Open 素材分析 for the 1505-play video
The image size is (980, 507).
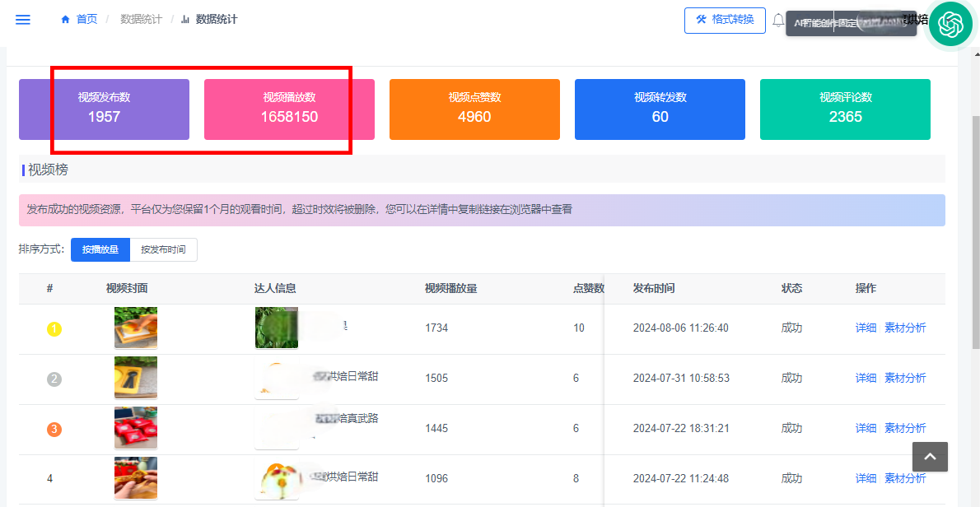click(x=905, y=378)
